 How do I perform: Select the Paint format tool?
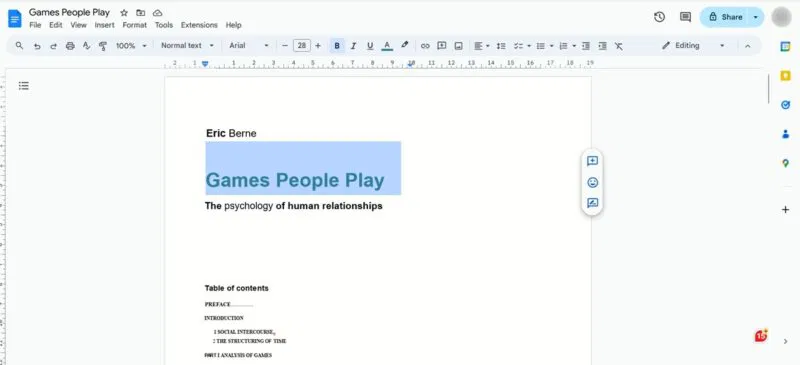[x=103, y=46]
